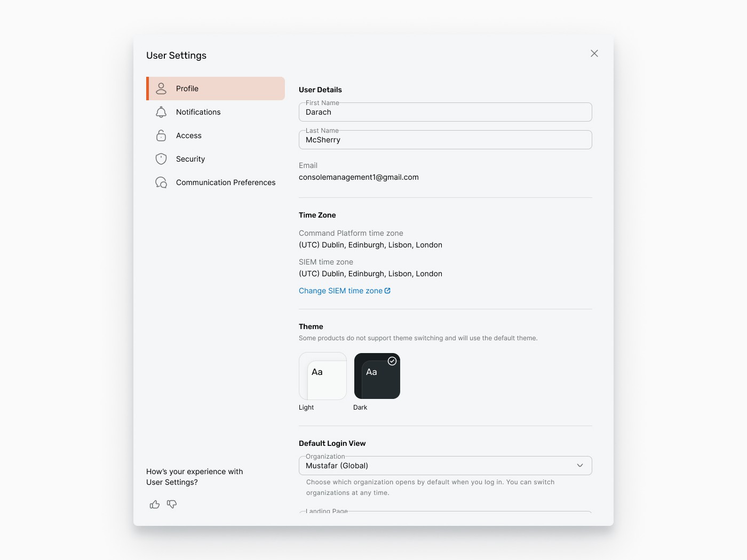Click the User Details heading
Image resolution: width=747 pixels, height=560 pixels.
(320, 90)
